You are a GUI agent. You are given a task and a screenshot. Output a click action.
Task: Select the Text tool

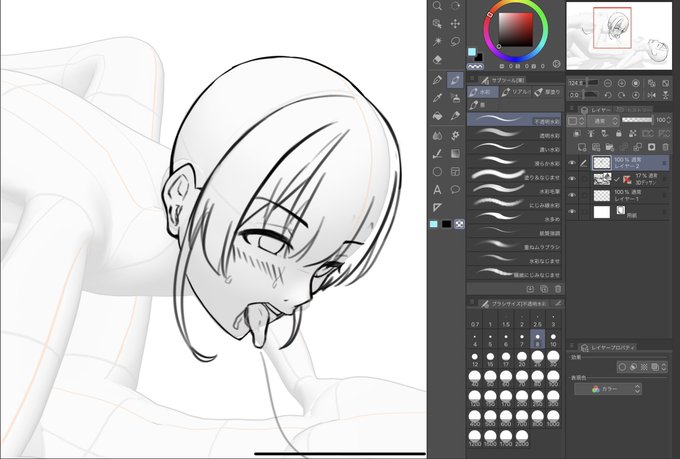coord(437,190)
